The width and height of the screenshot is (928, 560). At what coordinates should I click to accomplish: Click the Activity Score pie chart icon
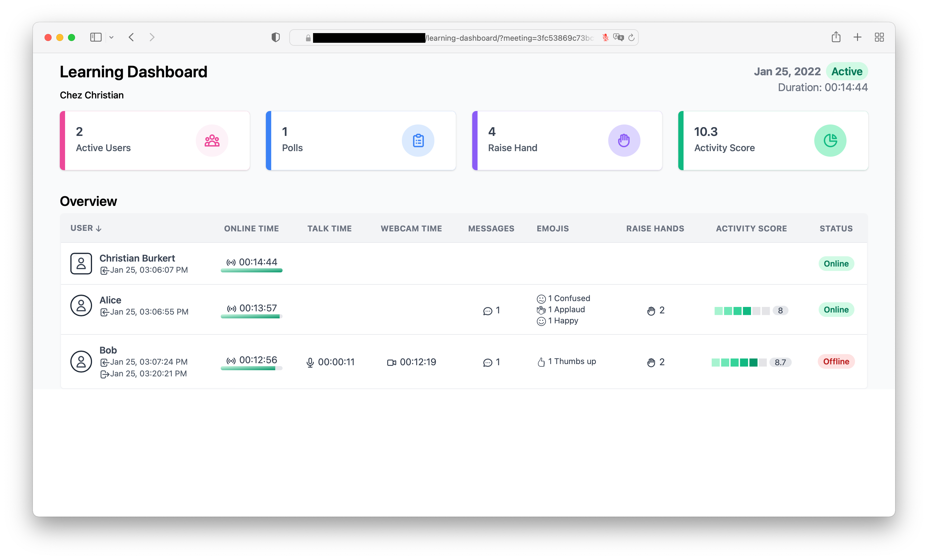click(x=830, y=140)
